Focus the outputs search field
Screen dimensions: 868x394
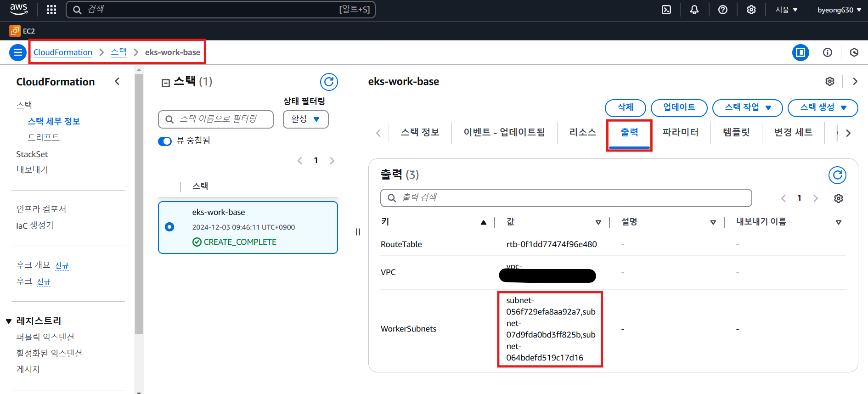pos(566,198)
